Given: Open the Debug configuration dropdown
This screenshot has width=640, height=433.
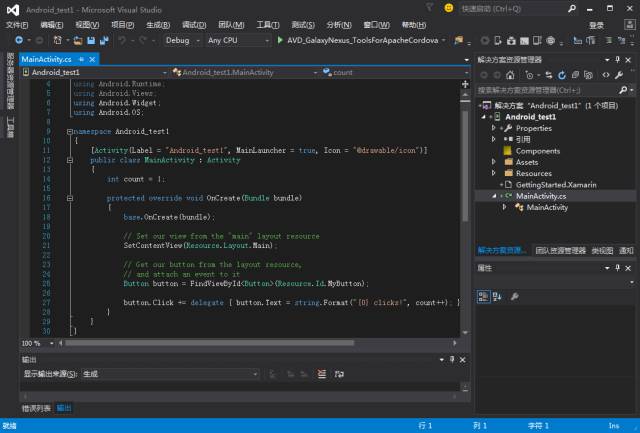Looking at the screenshot, I should [182, 40].
